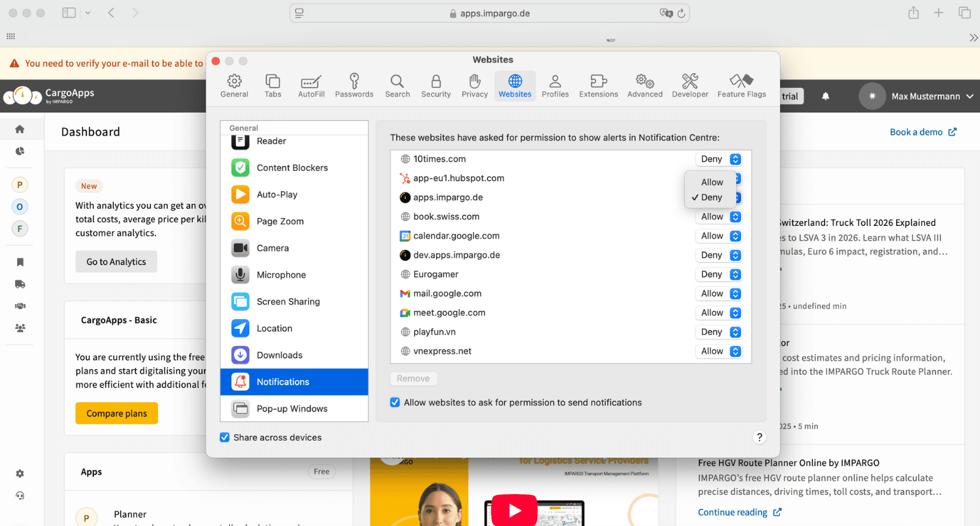This screenshot has width=980, height=526.
Task: Show Safari tab overview
Action: pyautogui.click(x=964, y=13)
